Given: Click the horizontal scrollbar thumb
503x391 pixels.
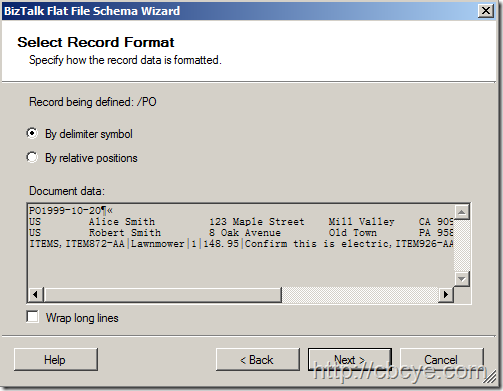Looking at the screenshot, I should (x=163, y=295).
